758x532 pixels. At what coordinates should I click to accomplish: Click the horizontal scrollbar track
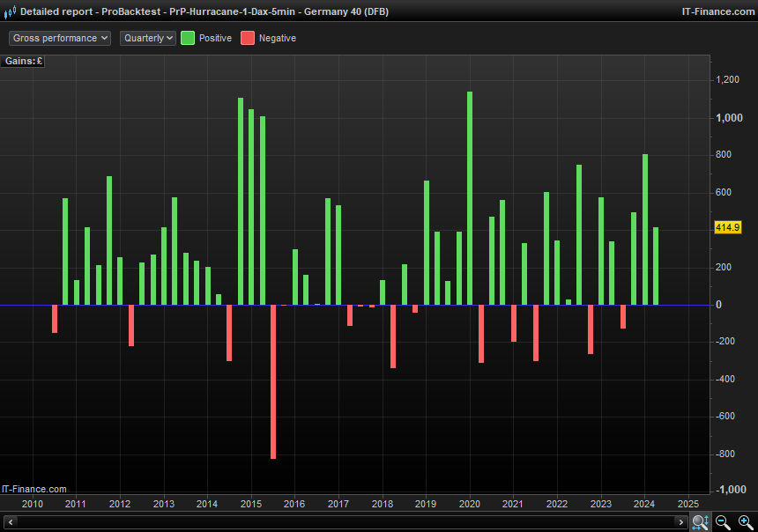click(x=353, y=522)
